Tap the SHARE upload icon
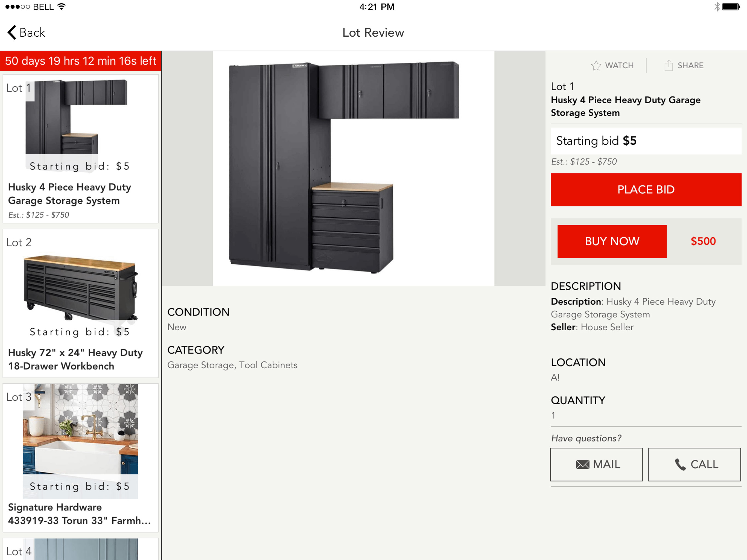 click(x=669, y=65)
